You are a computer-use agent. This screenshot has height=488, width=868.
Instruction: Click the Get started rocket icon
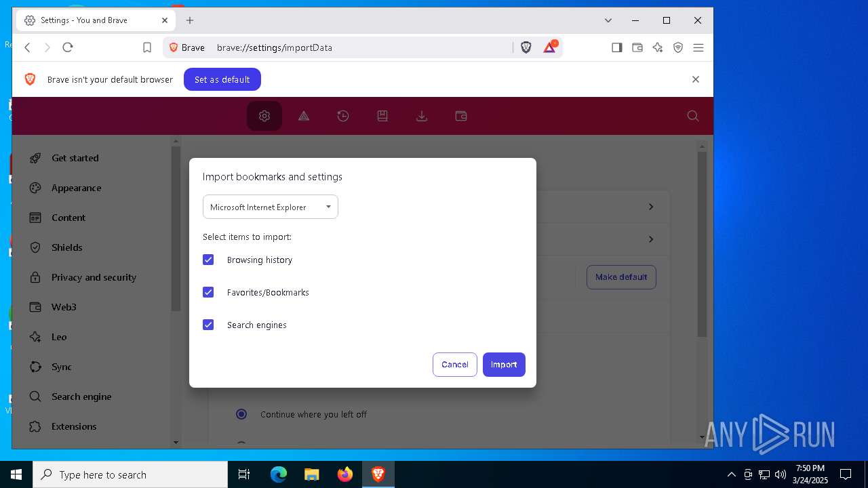(x=36, y=158)
